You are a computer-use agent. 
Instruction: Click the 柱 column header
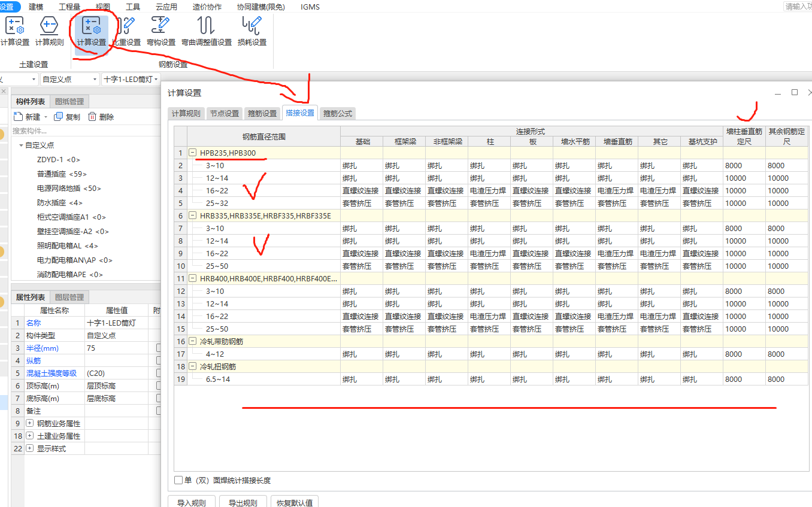click(x=489, y=142)
